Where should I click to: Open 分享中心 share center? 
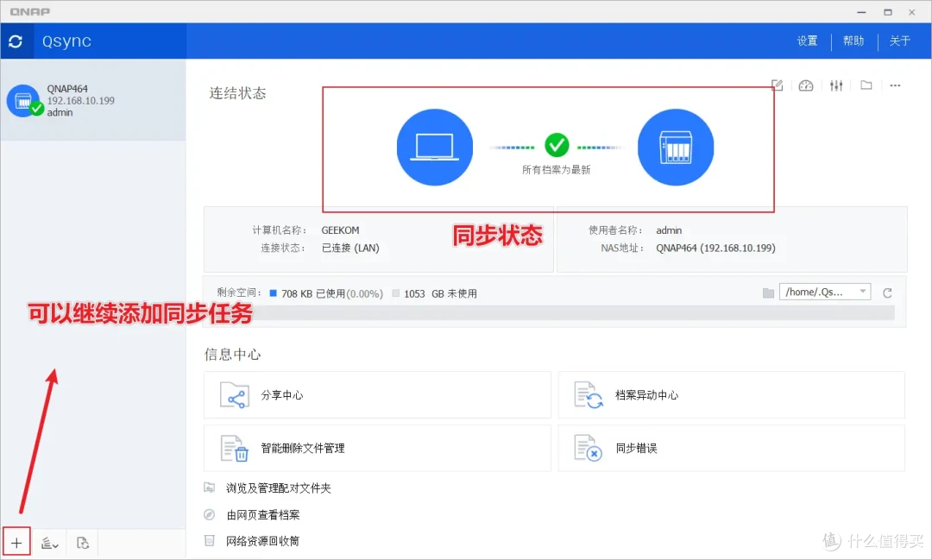[x=377, y=394]
